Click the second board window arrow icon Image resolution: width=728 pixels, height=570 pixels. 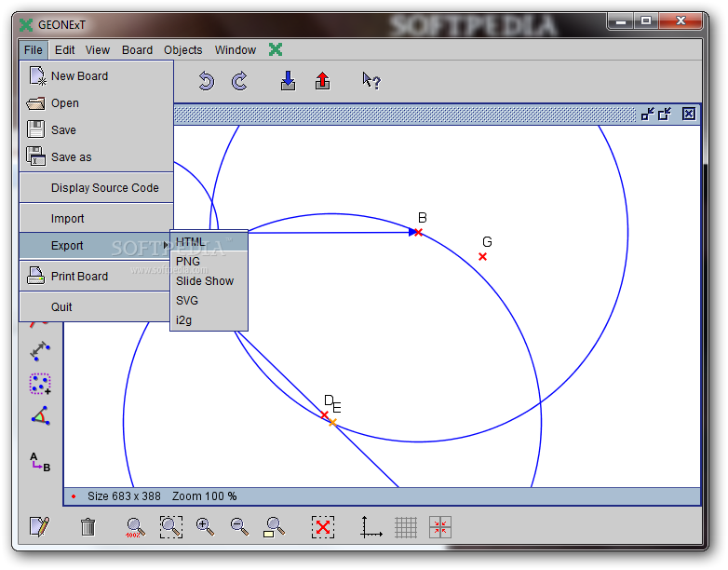[665, 114]
